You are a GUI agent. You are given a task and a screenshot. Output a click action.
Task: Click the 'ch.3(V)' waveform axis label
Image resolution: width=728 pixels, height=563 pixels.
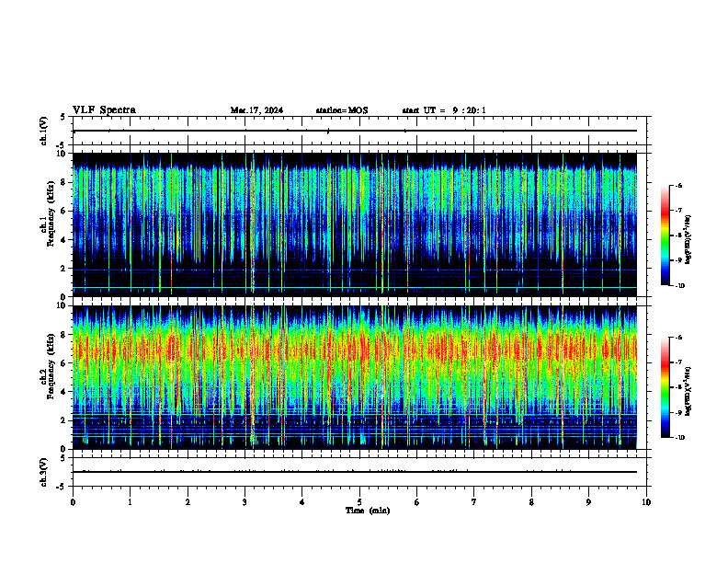point(44,472)
